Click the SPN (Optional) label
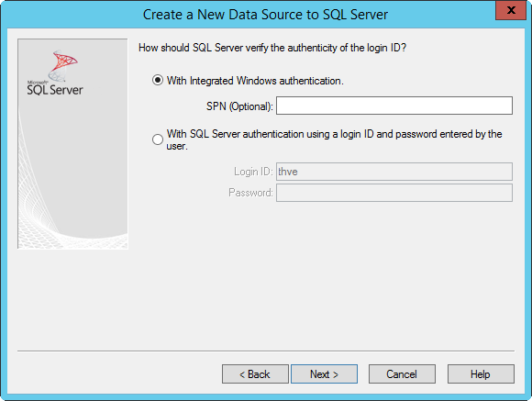Viewport: 532px width, 401px height. [239, 106]
